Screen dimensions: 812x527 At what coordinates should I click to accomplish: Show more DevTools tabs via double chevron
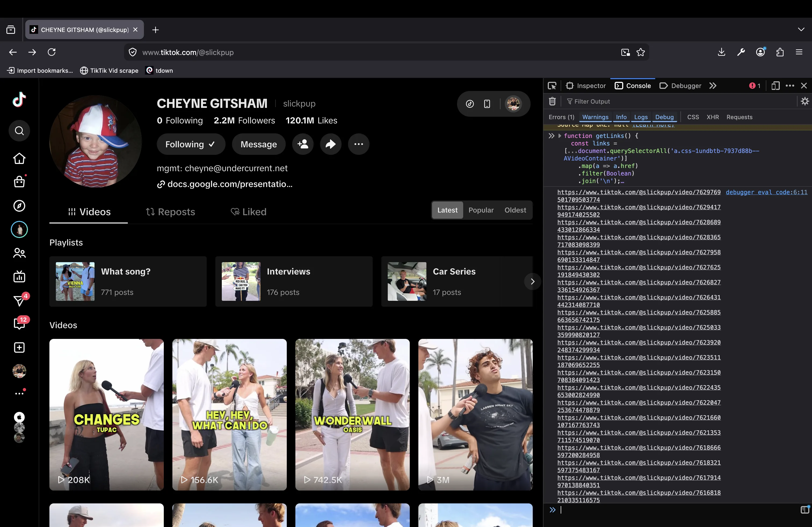click(713, 86)
